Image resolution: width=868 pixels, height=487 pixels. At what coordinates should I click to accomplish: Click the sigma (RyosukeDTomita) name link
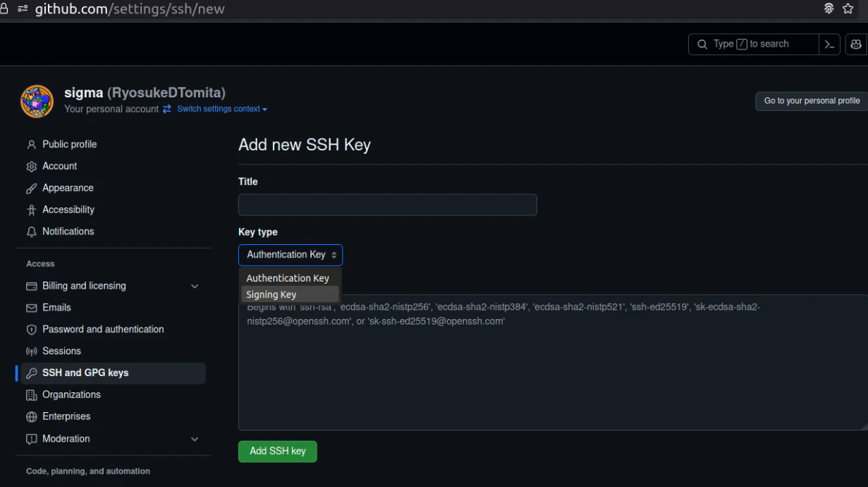[x=145, y=93]
